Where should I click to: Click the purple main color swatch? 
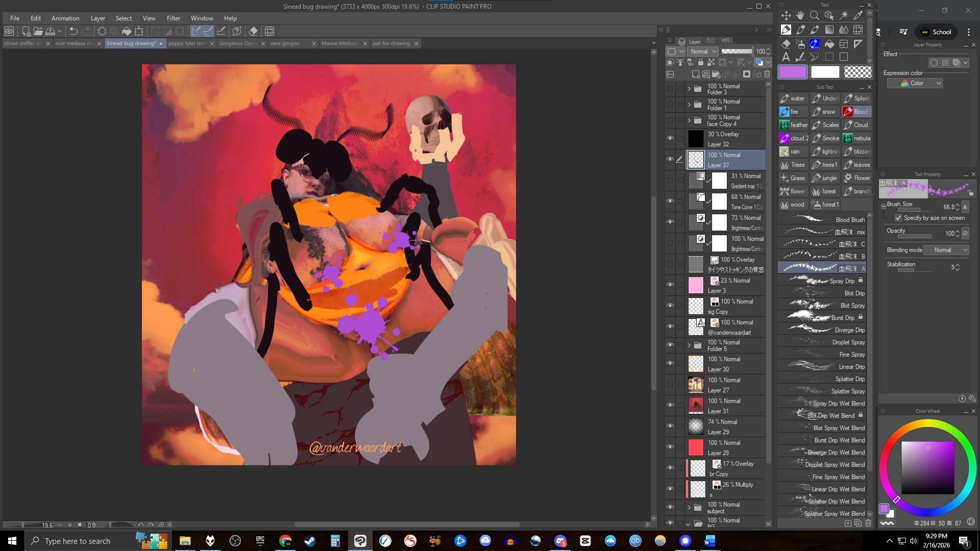pos(793,72)
